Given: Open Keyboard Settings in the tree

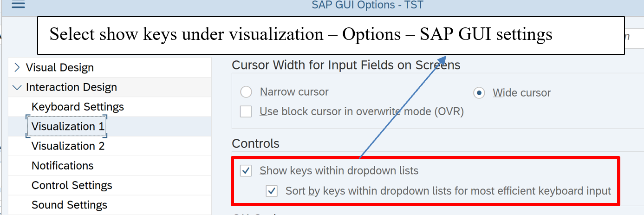Looking at the screenshot, I should coord(78,107).
